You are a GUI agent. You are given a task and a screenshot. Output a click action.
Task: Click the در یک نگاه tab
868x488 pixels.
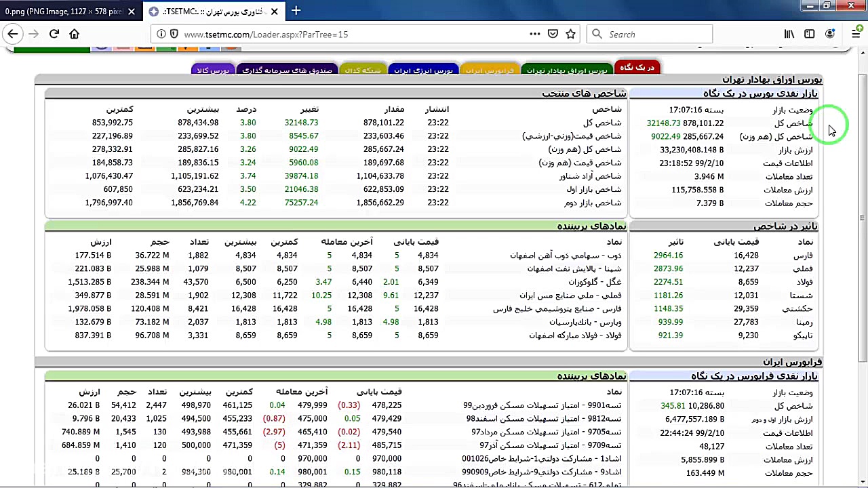click(x=637, y=67)
